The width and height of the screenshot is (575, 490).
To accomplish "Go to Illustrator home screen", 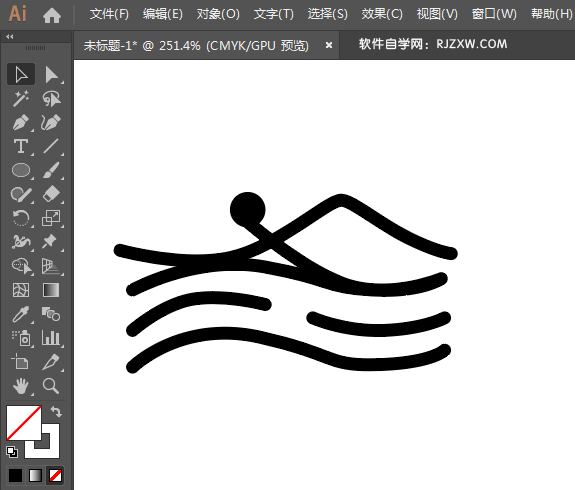I will [51, 15].
